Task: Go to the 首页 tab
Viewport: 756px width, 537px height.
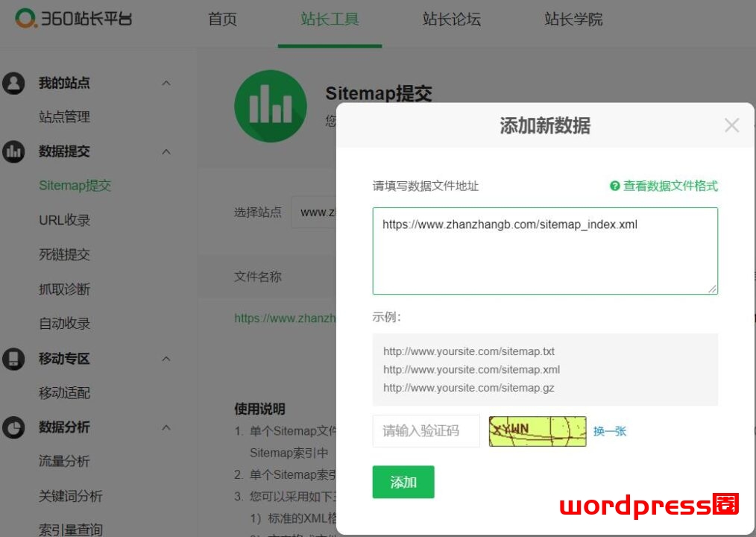Action: click(x=222, y=19)
